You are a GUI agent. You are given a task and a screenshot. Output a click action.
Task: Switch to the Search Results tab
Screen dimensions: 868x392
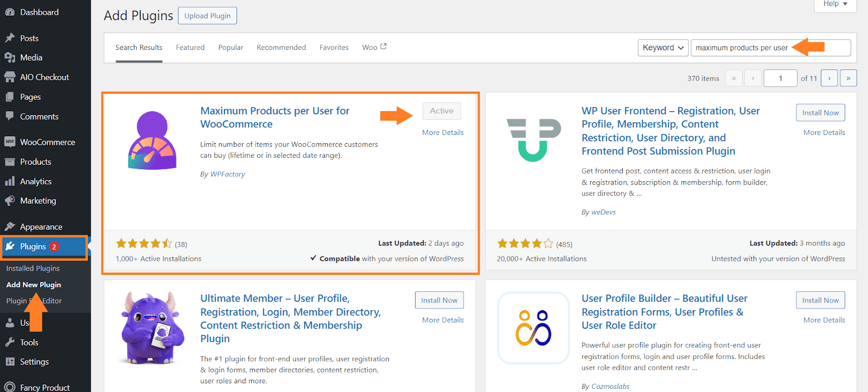click(x=139, y=48)
